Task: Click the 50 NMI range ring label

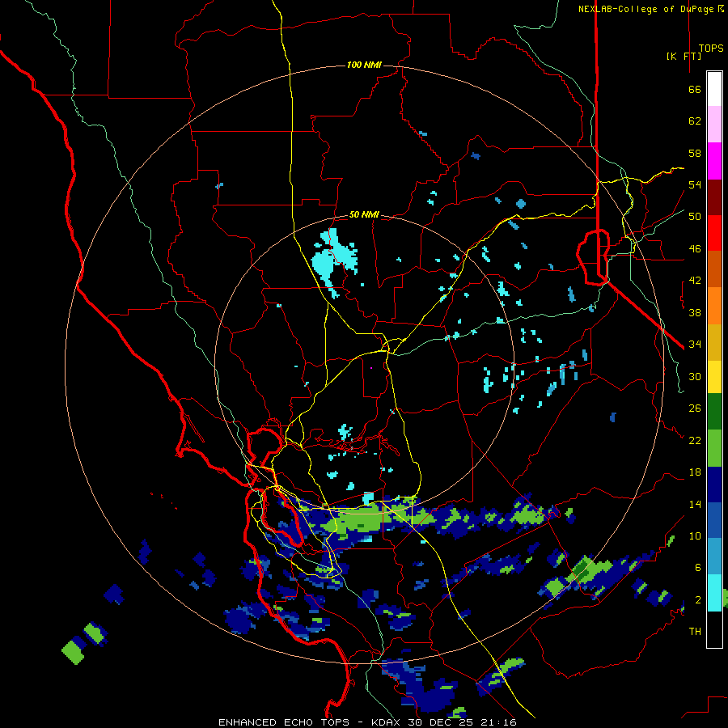Action: [364, 214]
